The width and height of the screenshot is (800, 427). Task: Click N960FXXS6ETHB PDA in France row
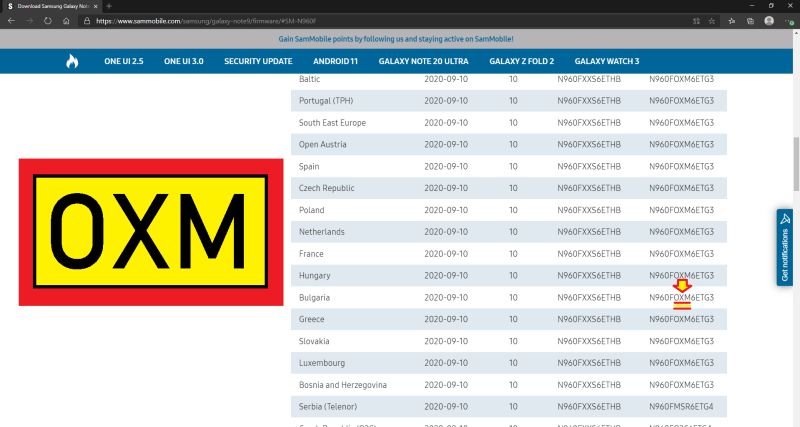click(x=589, y=254)
